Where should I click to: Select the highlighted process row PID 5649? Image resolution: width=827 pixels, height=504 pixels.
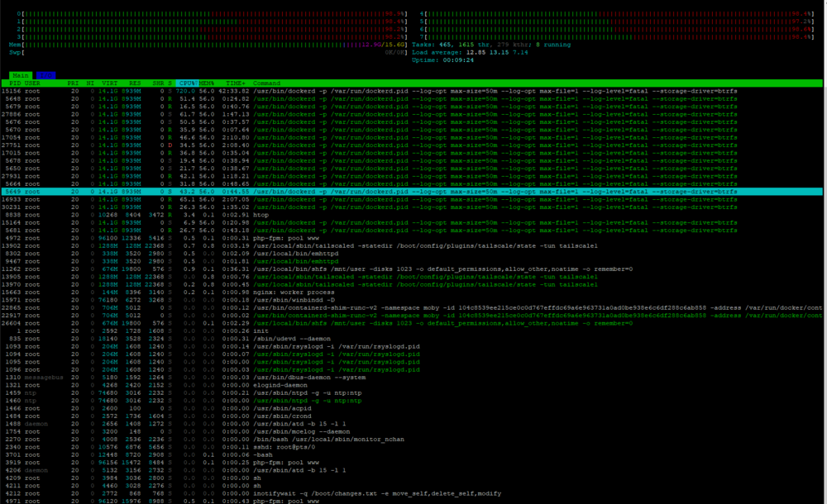tap(411, 192)
